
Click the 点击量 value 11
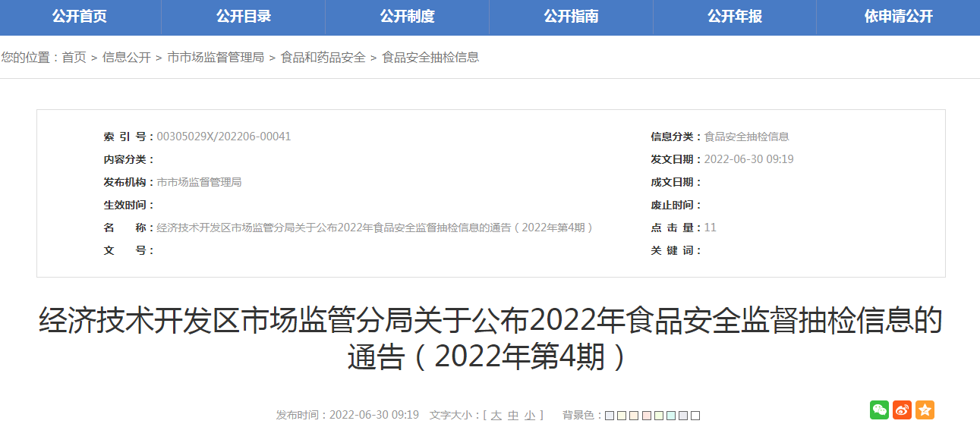pos(711,228)
